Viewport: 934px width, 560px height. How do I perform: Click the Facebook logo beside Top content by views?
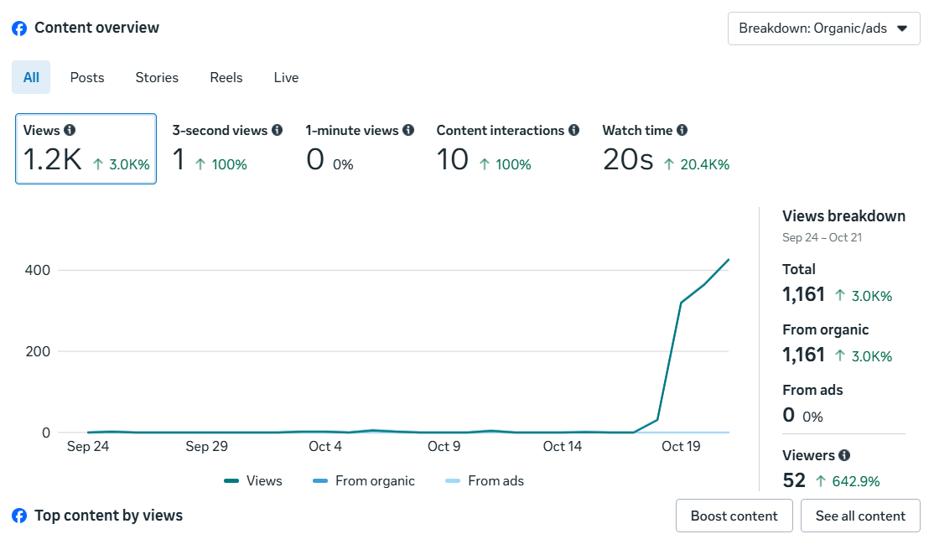(19, 516)
